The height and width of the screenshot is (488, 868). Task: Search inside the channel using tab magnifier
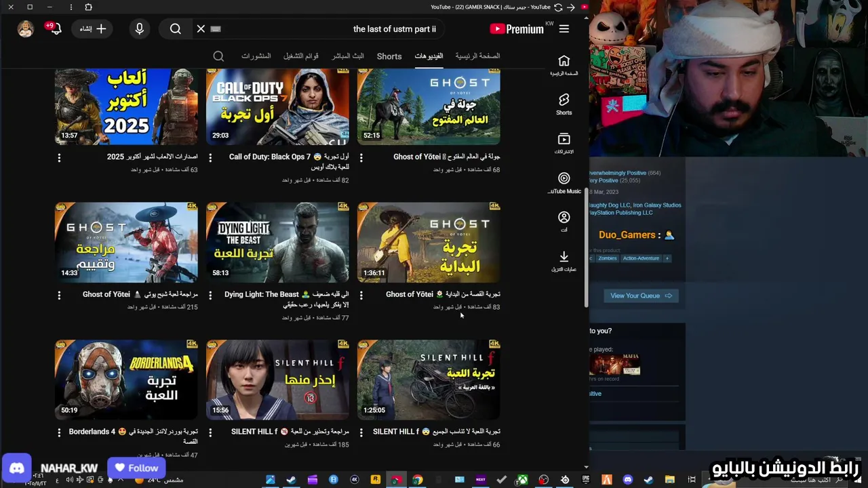click(x=218, y=56)
